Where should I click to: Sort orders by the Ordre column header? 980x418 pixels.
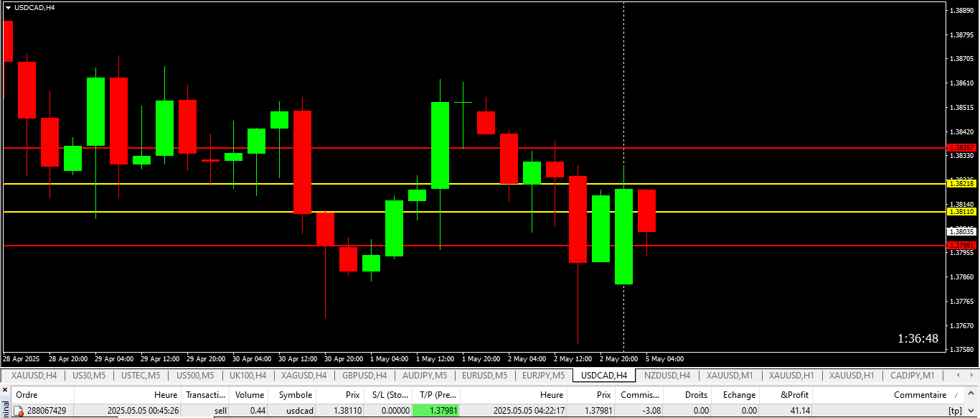(43, 395)
